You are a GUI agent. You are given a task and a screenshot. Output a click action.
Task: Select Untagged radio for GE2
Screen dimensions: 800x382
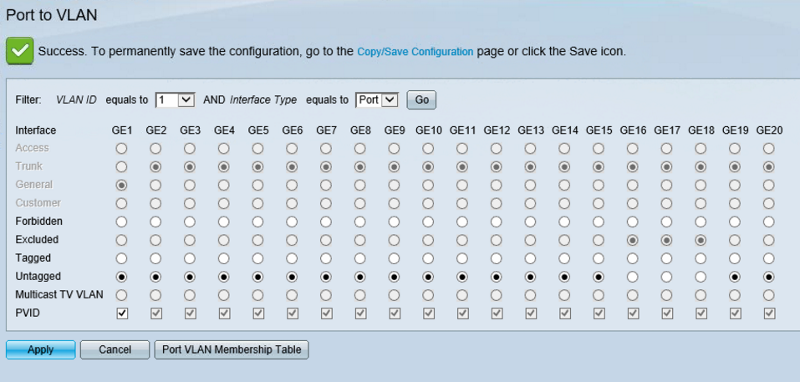pos(156,277)
